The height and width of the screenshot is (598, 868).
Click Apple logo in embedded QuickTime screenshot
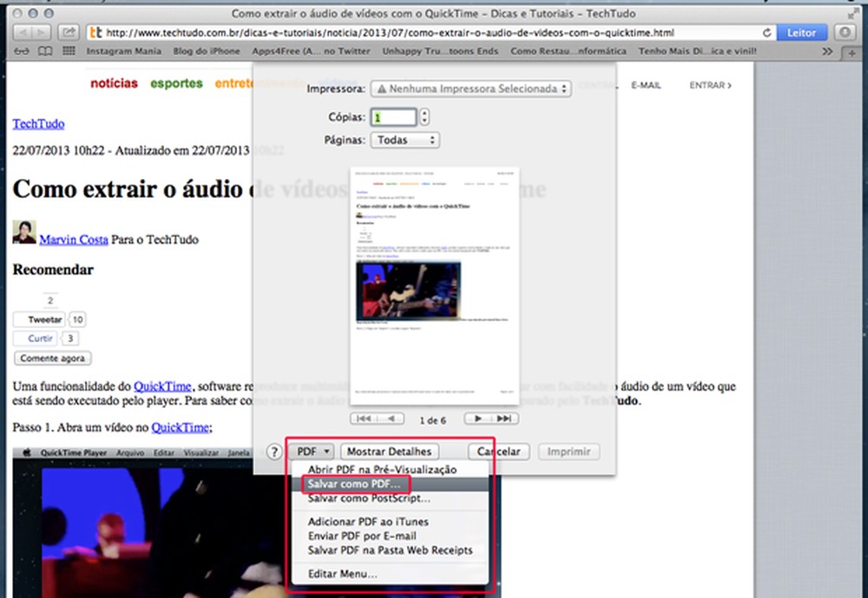[26, 452]
